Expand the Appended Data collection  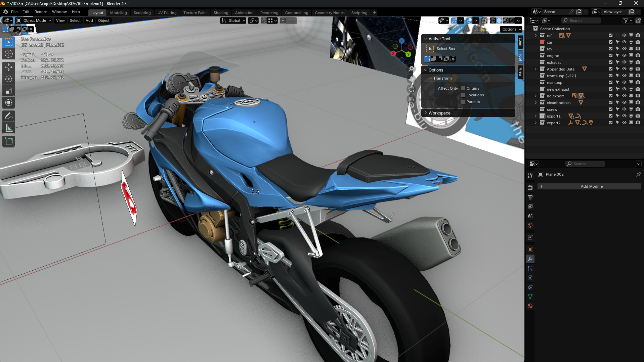click(x=535, y=69)
